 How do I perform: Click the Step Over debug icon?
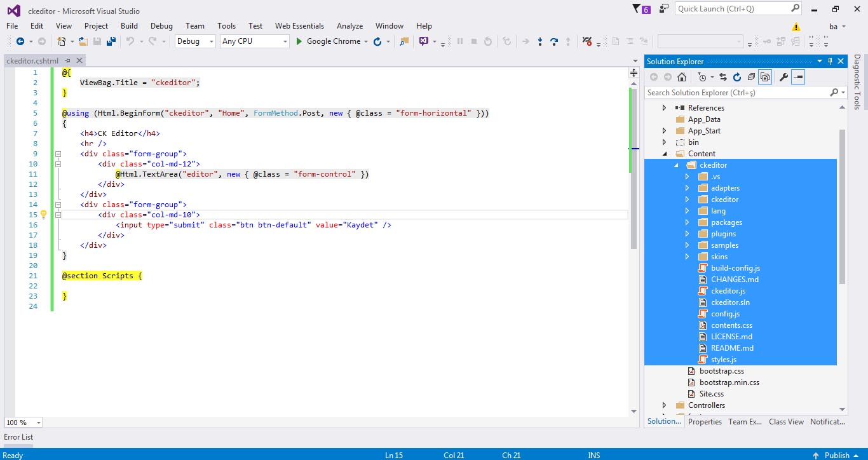tap(553, 41)
